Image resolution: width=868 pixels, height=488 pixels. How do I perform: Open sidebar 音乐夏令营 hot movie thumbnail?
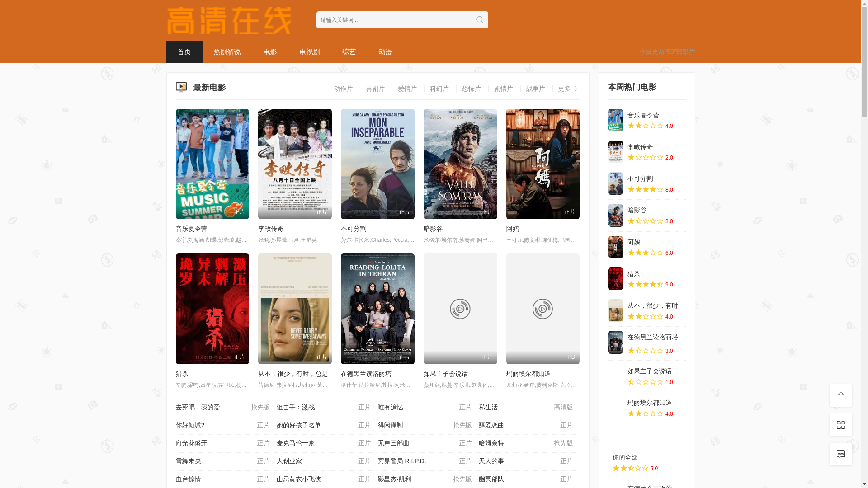[615, 120]
